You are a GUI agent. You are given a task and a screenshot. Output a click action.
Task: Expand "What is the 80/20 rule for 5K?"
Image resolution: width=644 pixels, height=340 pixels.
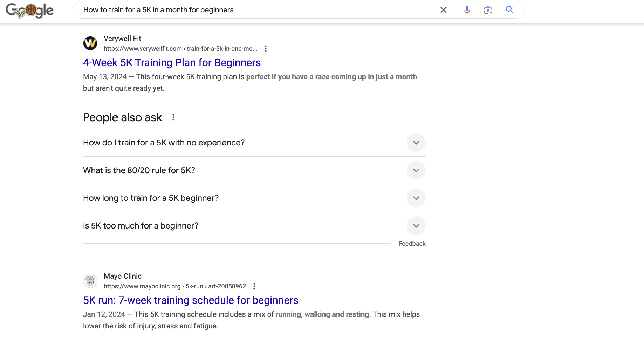point(416,170)
